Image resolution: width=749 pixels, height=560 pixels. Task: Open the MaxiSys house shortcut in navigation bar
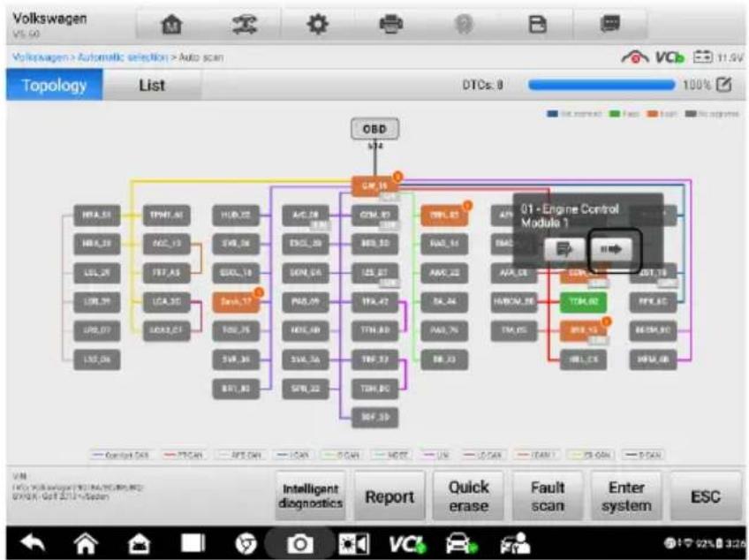(x=139, y=543)
